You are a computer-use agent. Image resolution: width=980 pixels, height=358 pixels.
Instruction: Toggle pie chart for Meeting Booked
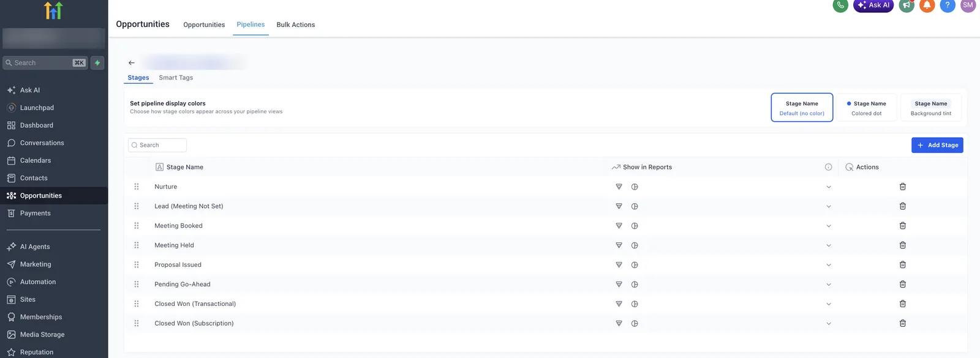point(635,226)
